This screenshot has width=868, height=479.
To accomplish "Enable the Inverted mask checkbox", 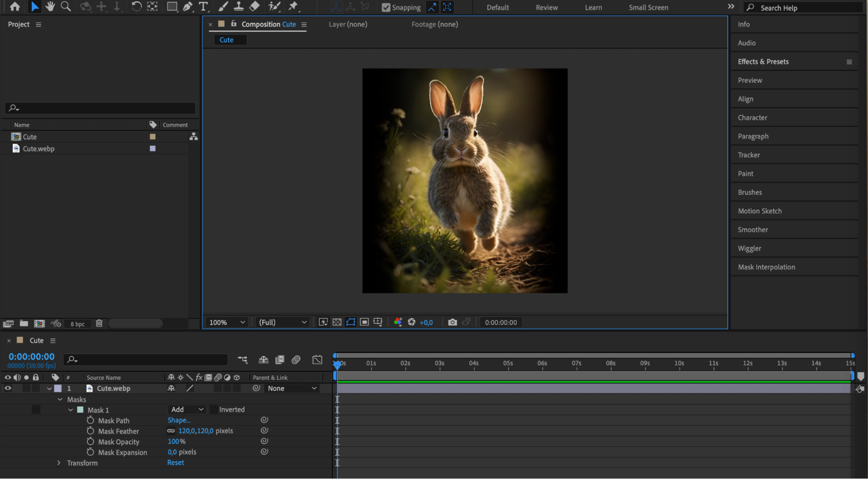I will pyautogui.click(x=214, y=409).
